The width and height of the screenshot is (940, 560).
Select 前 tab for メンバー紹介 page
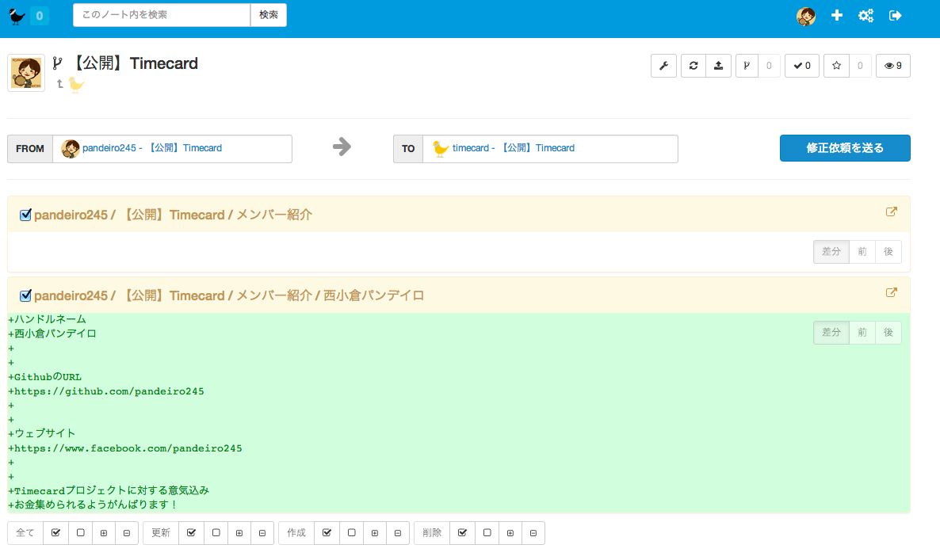point(862,252)
